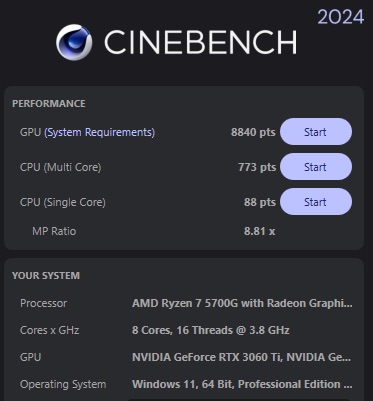Click the Processor row label
This screenshot has width=373, height=401.
tap(43, 303)
